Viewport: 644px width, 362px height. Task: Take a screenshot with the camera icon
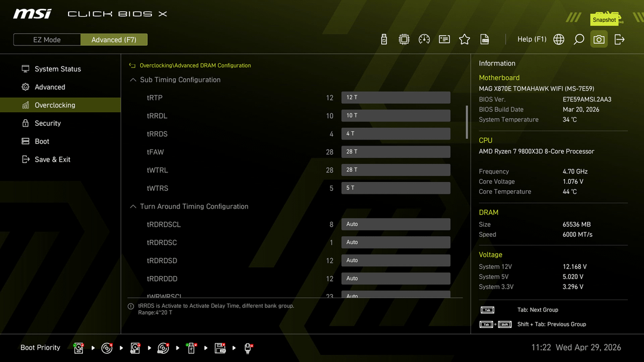click(599, 39)
